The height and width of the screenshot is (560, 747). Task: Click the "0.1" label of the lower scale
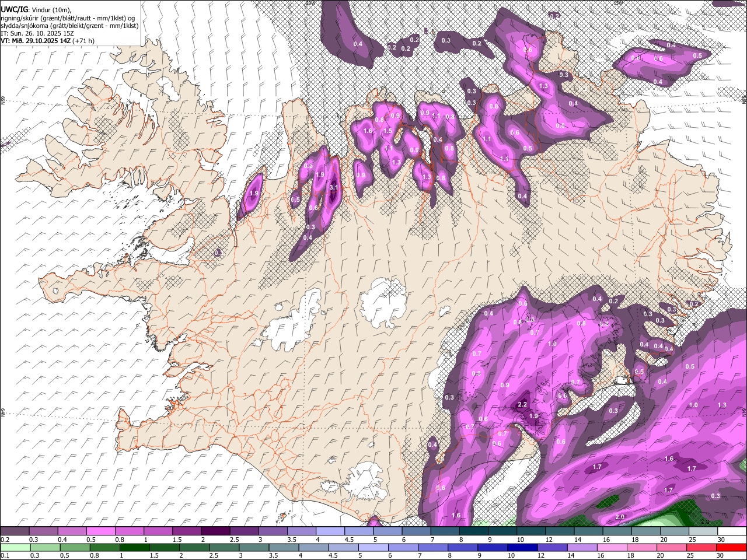pos(5,555)
